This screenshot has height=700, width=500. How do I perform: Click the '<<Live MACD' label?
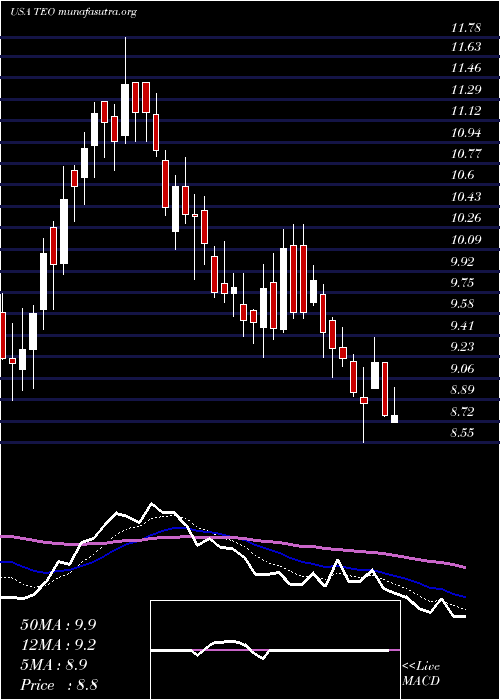click(421, 674)
